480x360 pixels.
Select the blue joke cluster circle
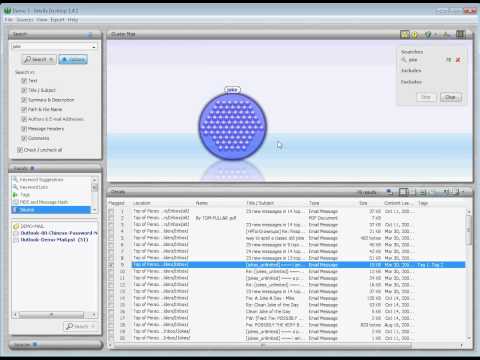point(233,127)
